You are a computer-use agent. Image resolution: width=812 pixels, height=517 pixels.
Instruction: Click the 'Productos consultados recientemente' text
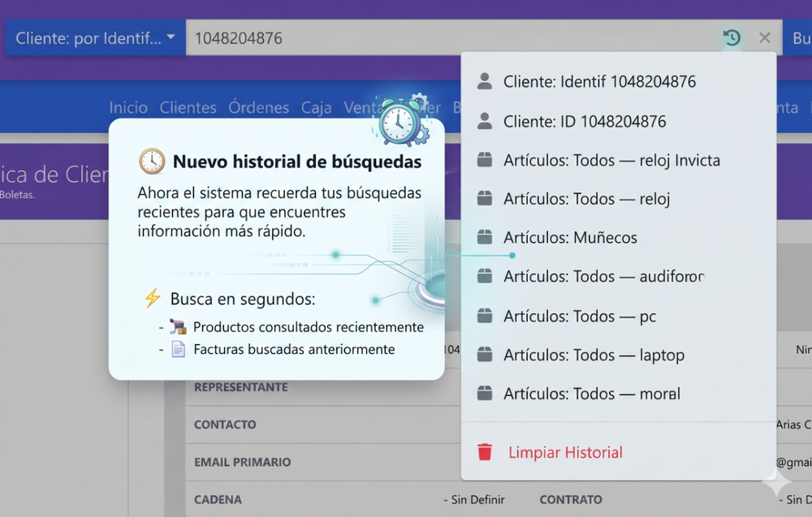click(x=309, y=327)
